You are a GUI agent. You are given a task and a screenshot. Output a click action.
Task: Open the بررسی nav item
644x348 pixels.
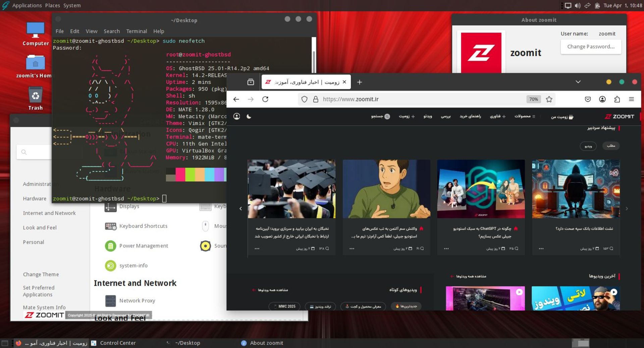pos(445,116)
